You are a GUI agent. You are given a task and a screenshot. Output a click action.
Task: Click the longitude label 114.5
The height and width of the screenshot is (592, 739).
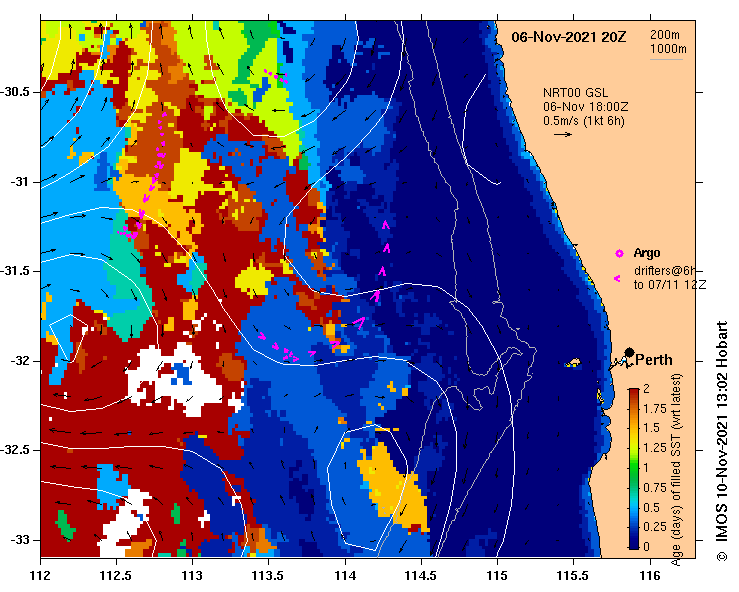click(x=421, y=576)
